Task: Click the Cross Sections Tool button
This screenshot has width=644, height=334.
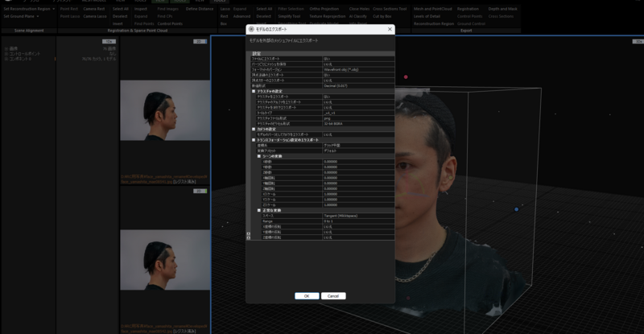Action: pyautogui.click(x=390, y=9)
